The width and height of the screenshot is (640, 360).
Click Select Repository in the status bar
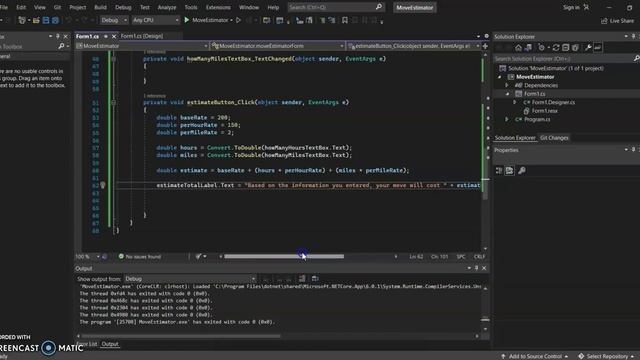[607, 356]
